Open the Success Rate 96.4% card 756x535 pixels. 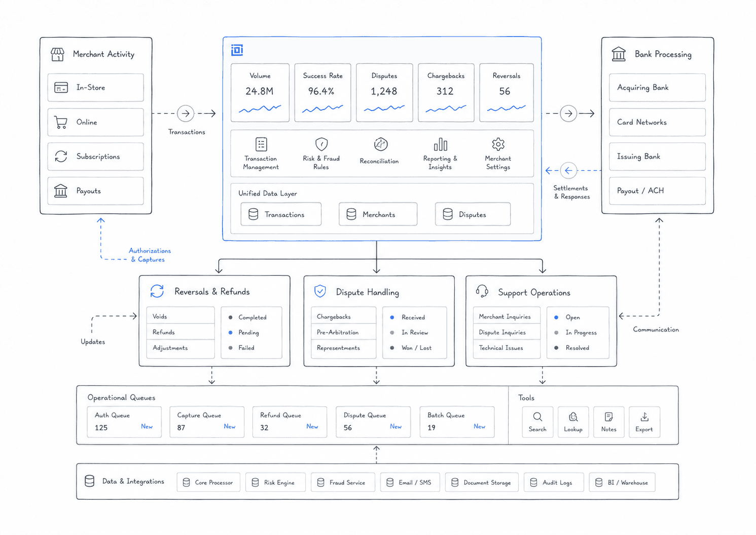323,93
